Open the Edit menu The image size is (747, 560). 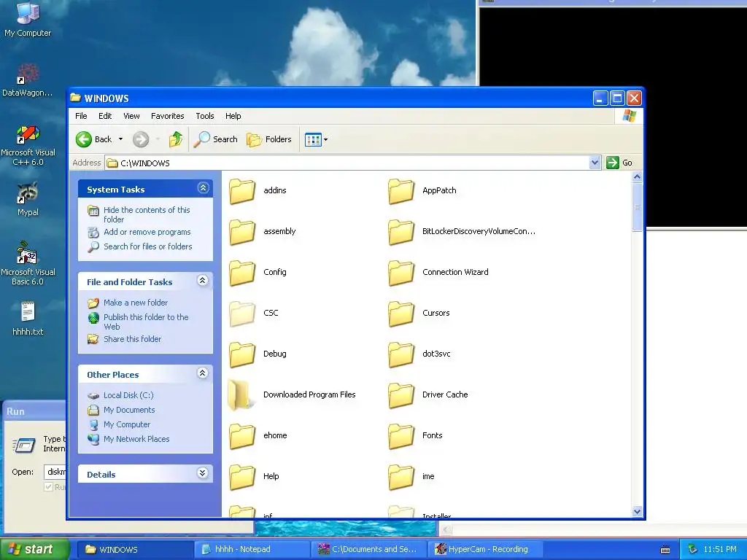[x=105, y=116]
